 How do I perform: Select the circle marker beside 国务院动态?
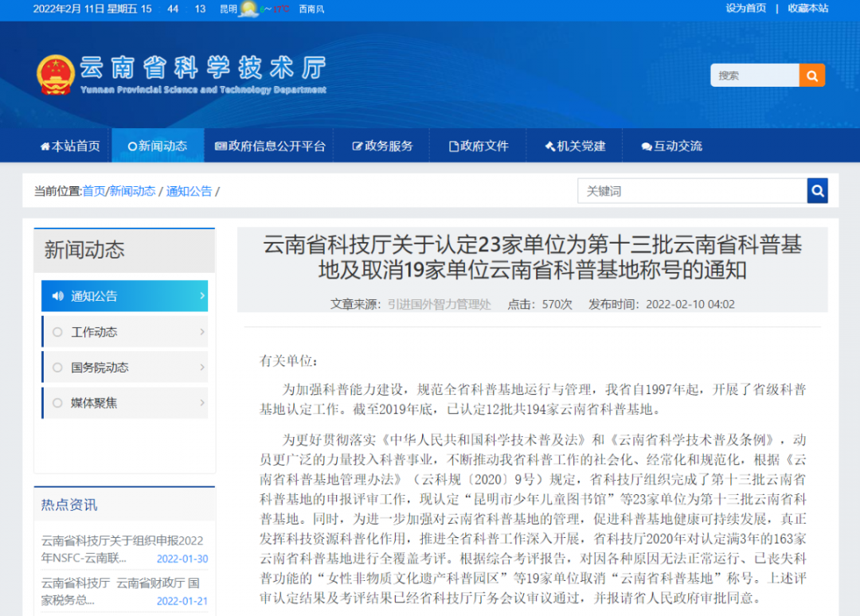tap(57, 368)
